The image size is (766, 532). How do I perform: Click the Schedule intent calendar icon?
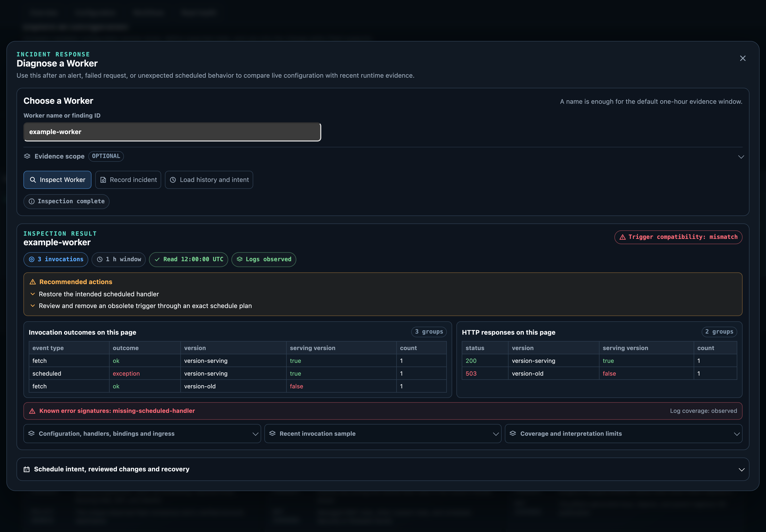27,469
